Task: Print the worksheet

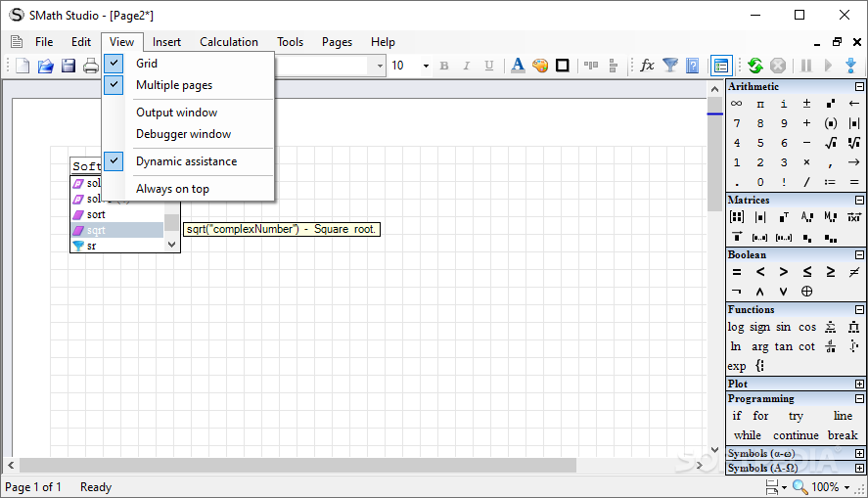Action: pos(91,66)
